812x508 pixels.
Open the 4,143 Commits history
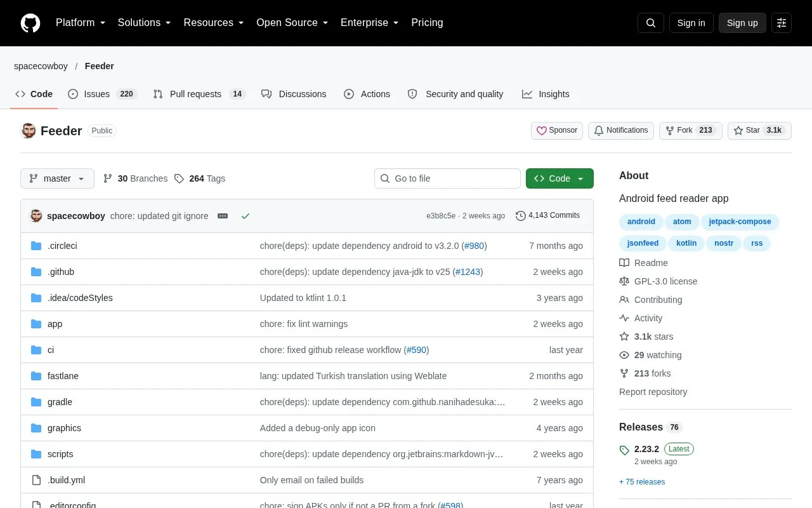click(x=547, y=216)
